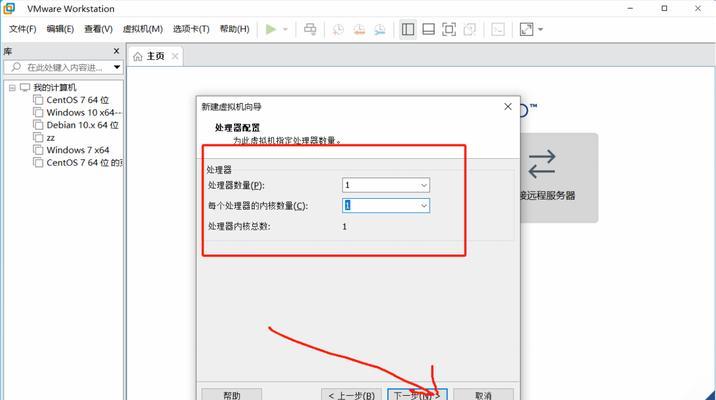Image resolution: width=716 pixels, height=400 pixels.
Task: Open the 选项卡(T) menu
Action: pyautogui.click(x=191, y=29)
